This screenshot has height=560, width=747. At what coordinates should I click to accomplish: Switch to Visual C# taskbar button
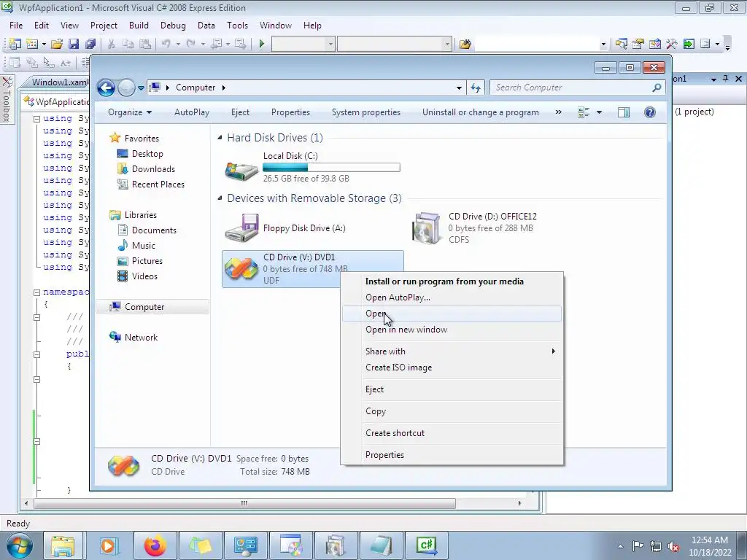[426, 545]
